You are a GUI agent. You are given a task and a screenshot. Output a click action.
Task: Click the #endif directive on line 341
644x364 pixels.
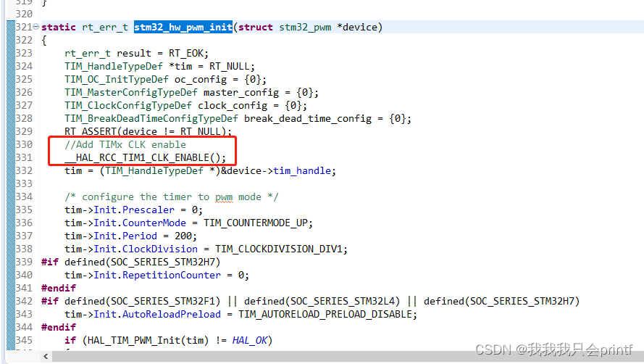tap(59, 289)
